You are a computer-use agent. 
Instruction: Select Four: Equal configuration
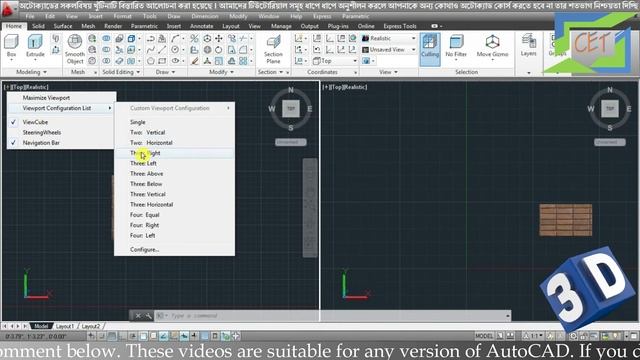174,215
